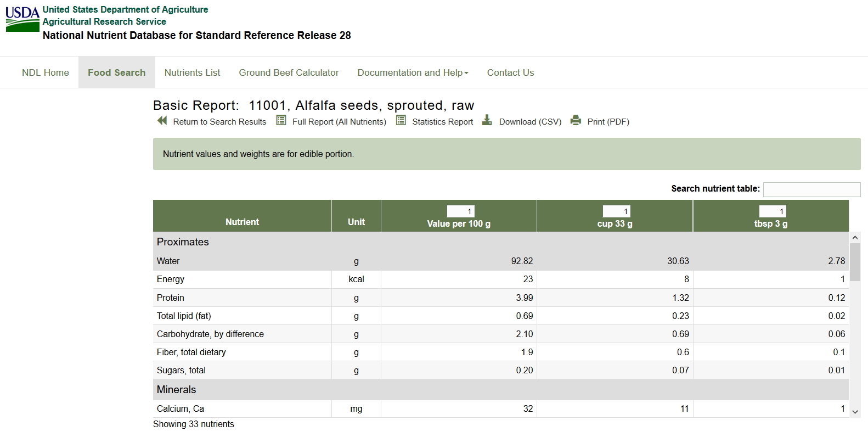Click the Download CSV icon
This screenshot has width=868, height=437.
coord(487,120)
